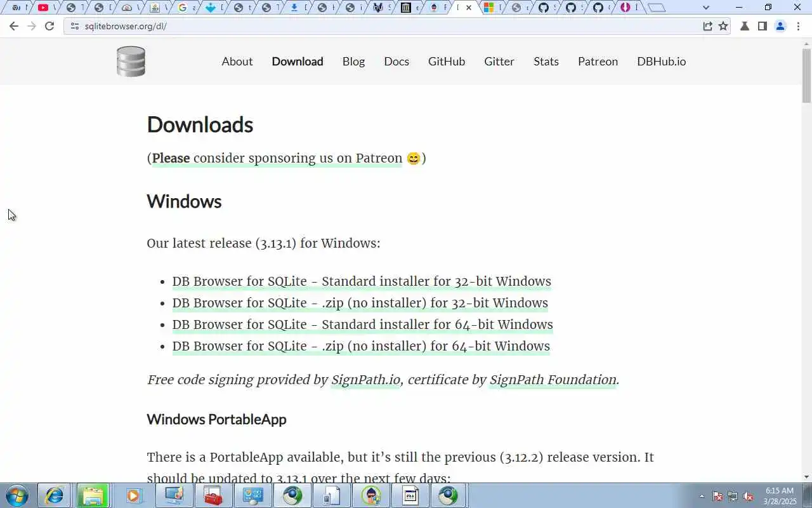Expand the tab search dropdown arrow
The image size is (812, 508).
point(706,8)
